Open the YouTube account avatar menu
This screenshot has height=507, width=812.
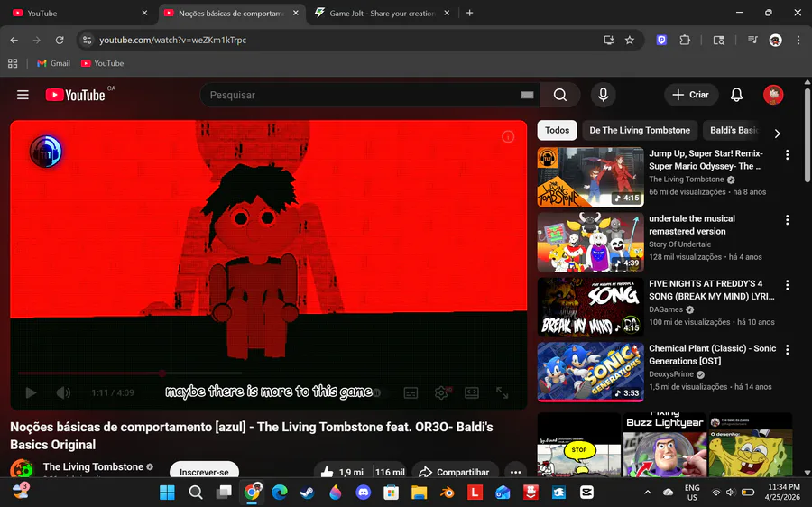773,95
